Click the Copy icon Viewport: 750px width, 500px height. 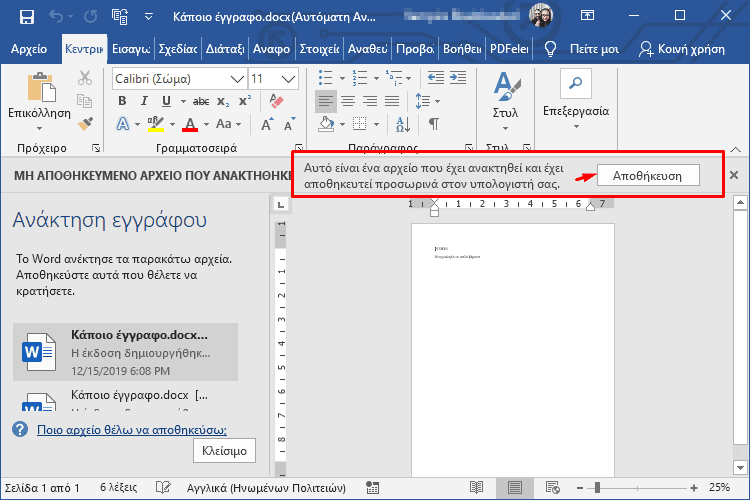tap(85, 100)
